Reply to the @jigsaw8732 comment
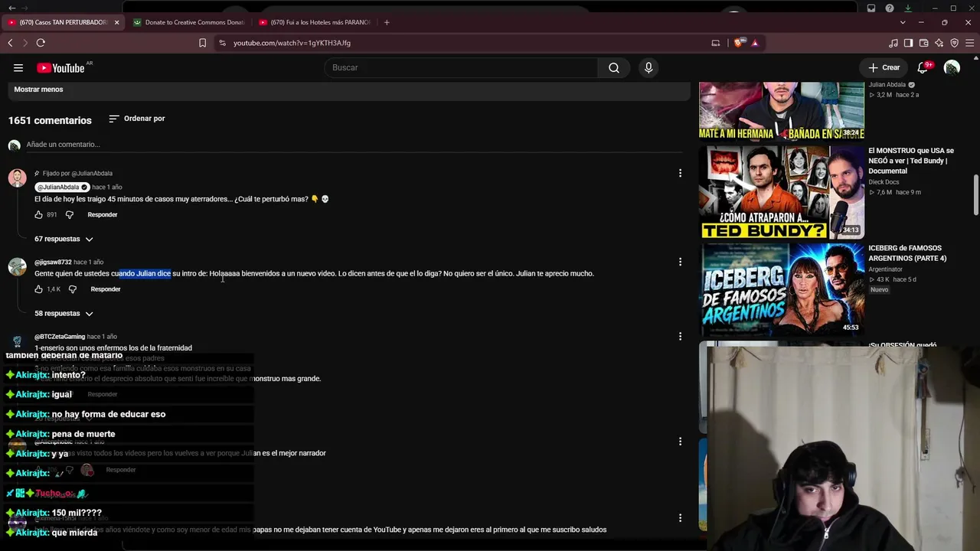980x551 pixels. [106, 289]
